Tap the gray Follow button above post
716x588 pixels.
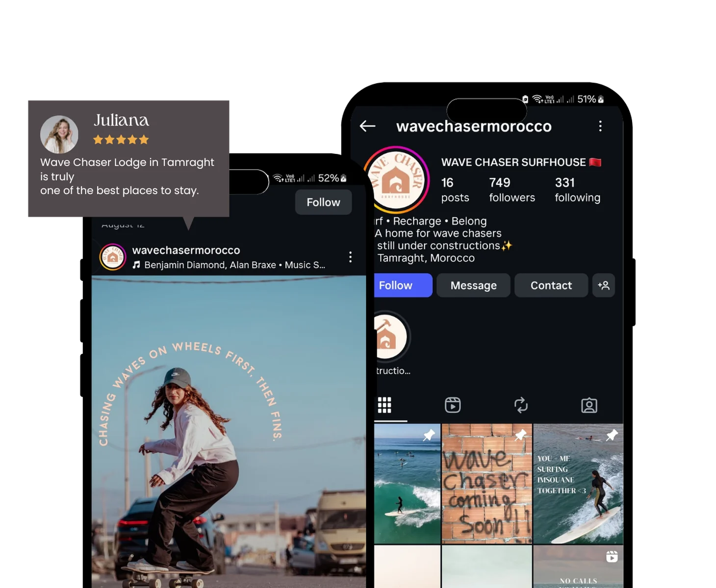[x=323, y=202]
